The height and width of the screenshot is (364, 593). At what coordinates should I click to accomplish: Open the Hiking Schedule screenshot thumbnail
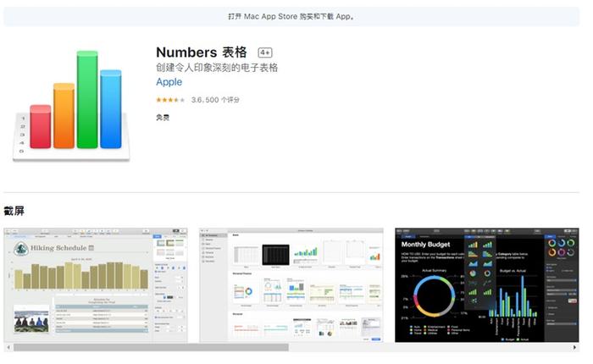click(x=96, y=285)
